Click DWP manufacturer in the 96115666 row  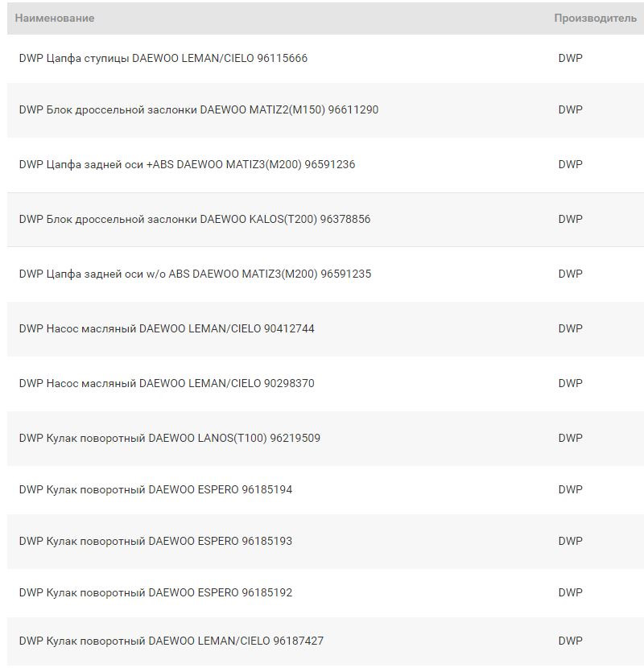(x=570, y=58)
